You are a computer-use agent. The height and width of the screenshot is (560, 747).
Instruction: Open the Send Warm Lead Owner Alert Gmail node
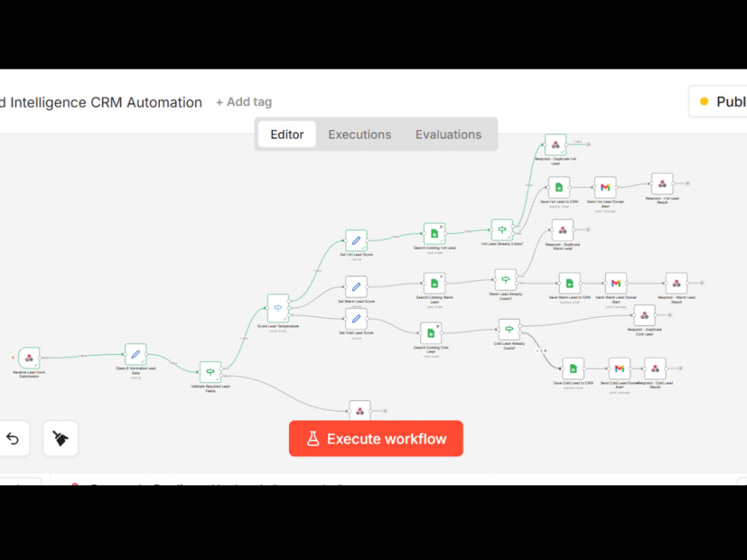coord(616,283)
